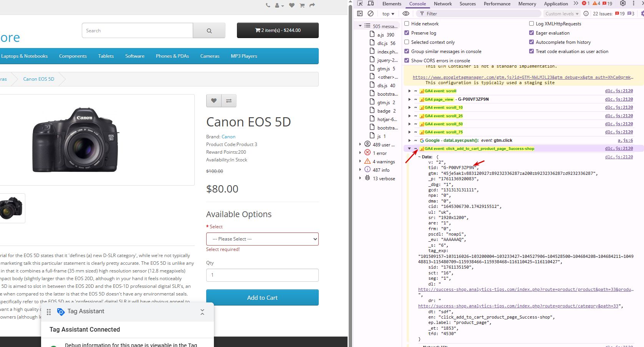Toggle the DevTools device toolbar icon

371,3
